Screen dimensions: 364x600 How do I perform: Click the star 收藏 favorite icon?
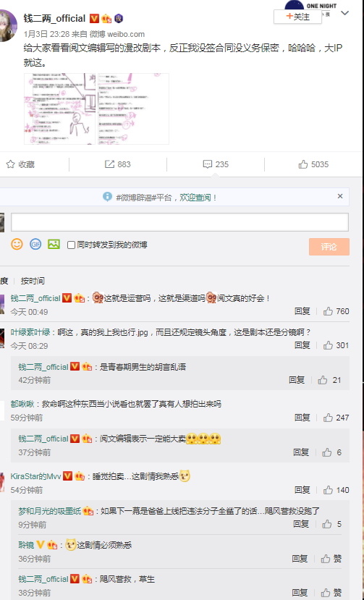(x=10, y=164)
